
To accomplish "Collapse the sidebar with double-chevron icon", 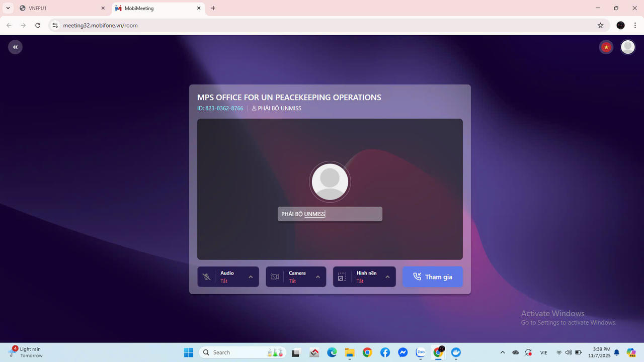I will click(15, 47).
